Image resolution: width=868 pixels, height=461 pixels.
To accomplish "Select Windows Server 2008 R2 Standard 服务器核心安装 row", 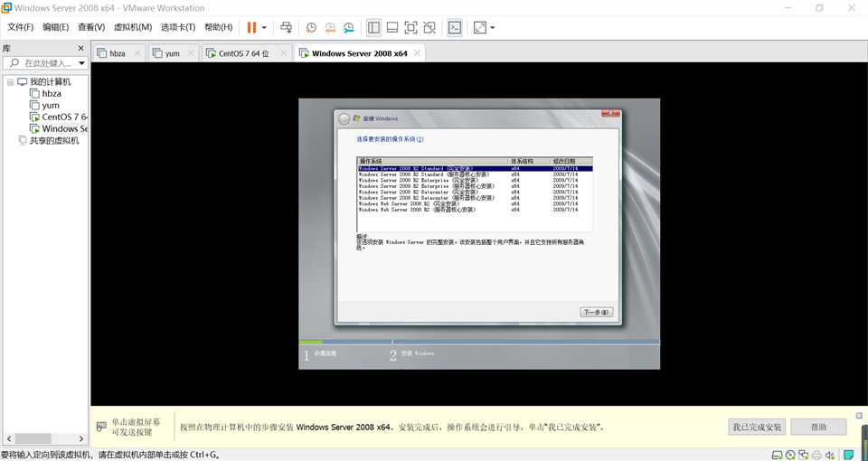I will (x=475, y=174).
